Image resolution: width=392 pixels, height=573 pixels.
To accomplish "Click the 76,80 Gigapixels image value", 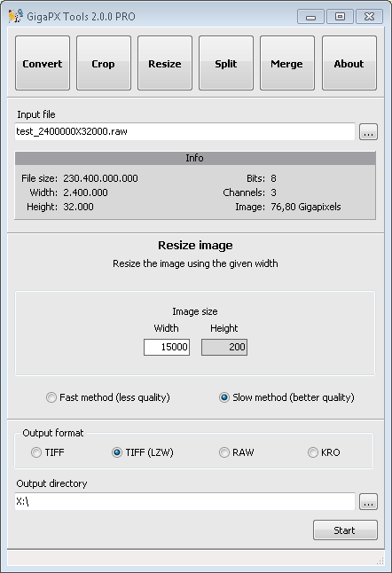I will (306, 207).
